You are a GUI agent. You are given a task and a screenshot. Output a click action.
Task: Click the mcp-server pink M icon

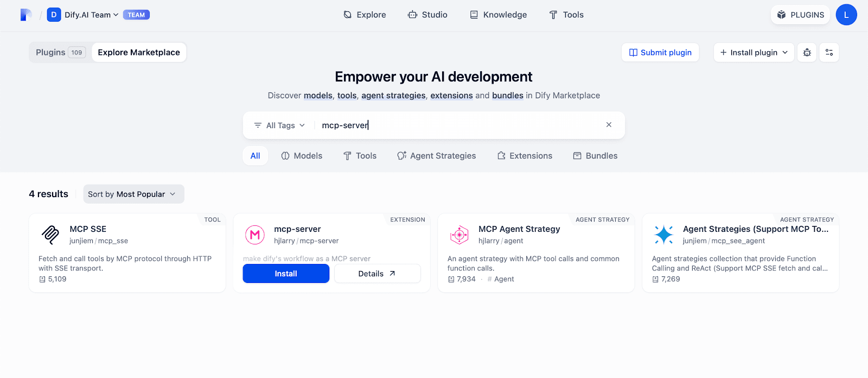pos(255,235)
